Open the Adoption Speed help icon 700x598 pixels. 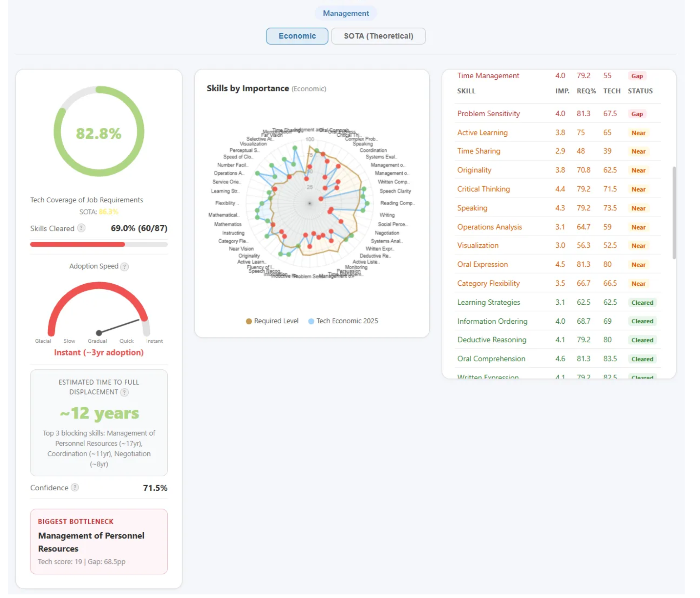[x=124, y=266]
